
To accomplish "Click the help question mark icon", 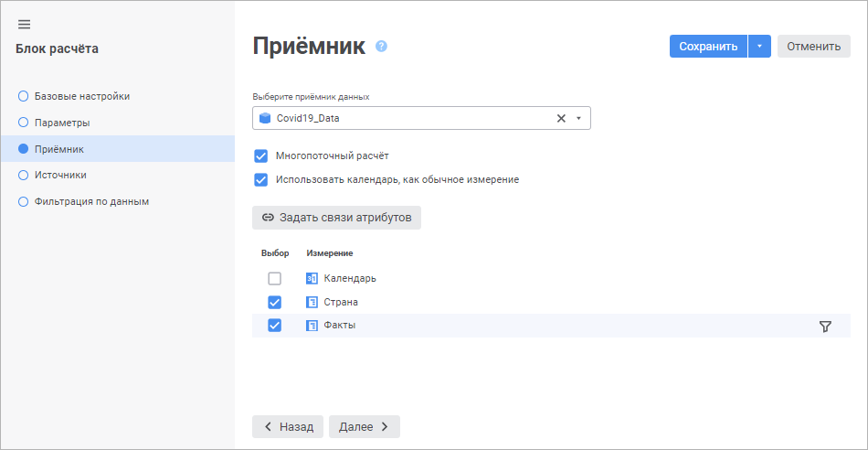I will 382,46.
